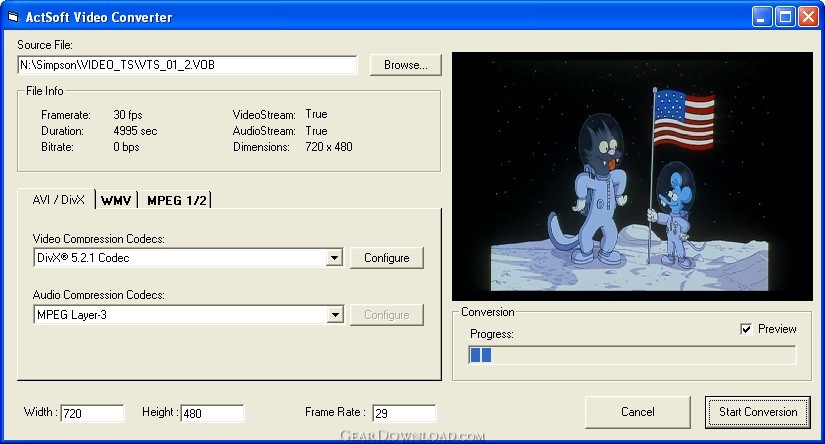This screenshot has height=444, width=825.
Task: Click the 'Height :' label
Action: 160,412
